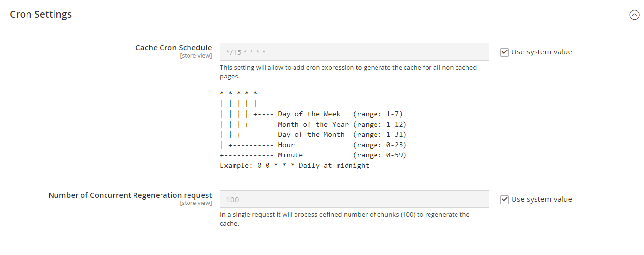Click the 'Daily at midnight' example line
The image size is (644, 255).
coord(295,165)
